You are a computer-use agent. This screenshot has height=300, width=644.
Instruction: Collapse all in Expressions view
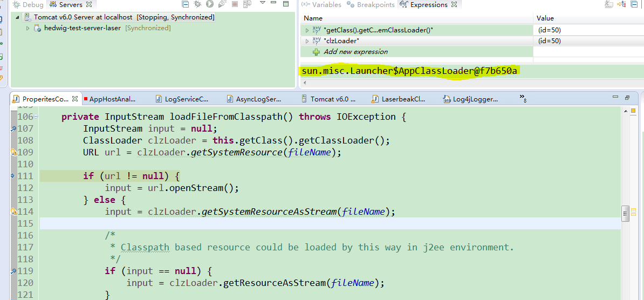[x=634, y=4]
